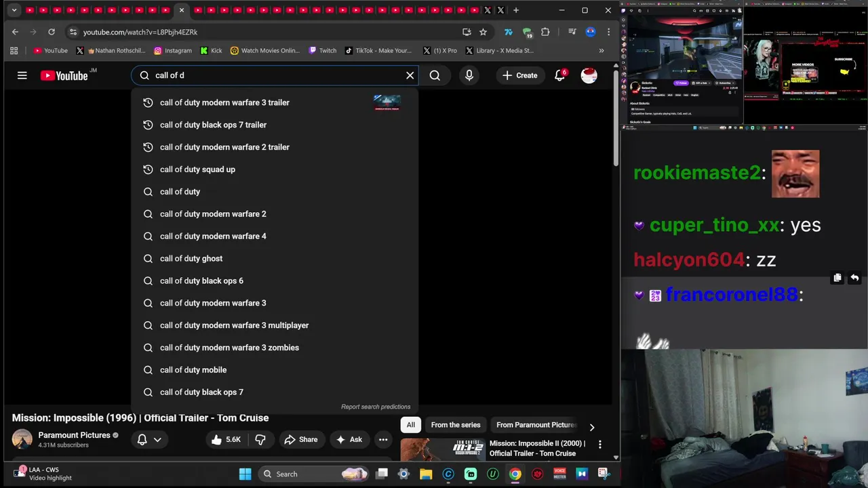Like the video with 5.6K likes

pos(226,439)
